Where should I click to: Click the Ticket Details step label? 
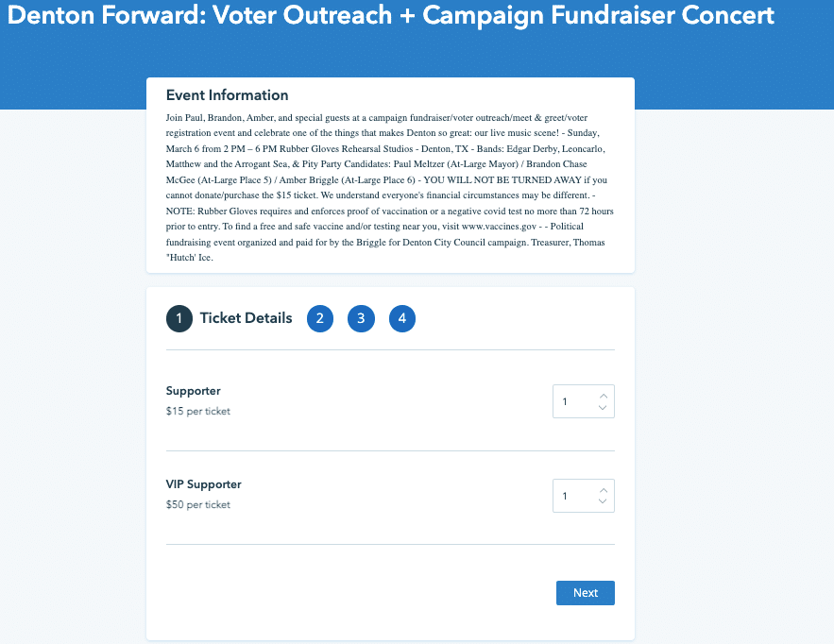246,318
